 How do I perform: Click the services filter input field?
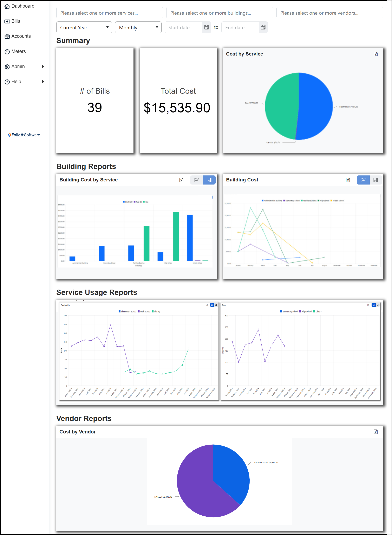(x=109, y=13)
